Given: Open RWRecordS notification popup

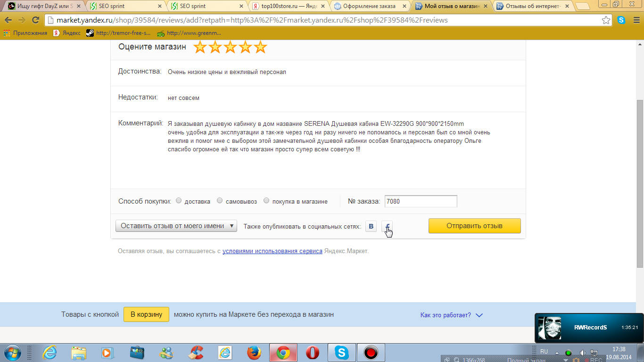Looking at the screenshot, I should pyautogui.click(x=589, y=328).
